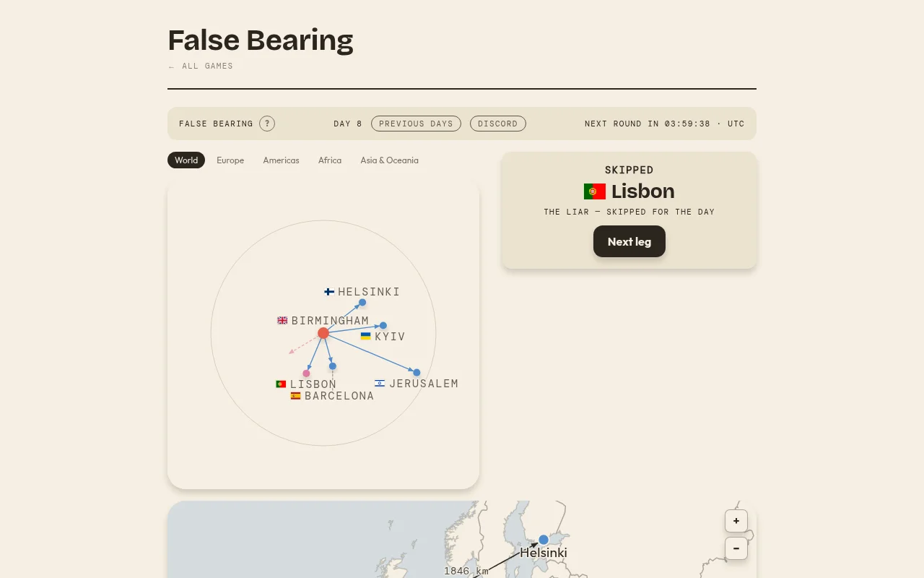
Task: Click the Israel flag next to Jerusalem
Action: pos(380,383)
